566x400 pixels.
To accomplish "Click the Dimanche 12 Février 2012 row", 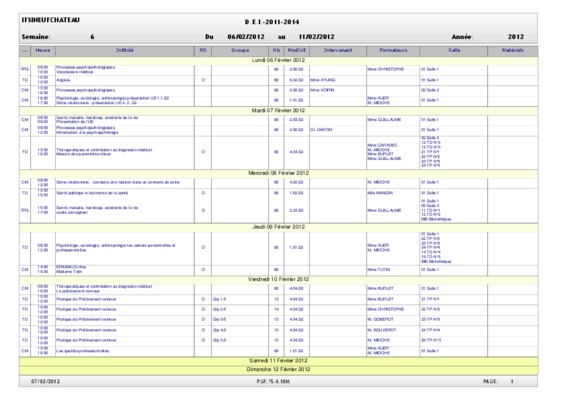I will tap(278, 370).
